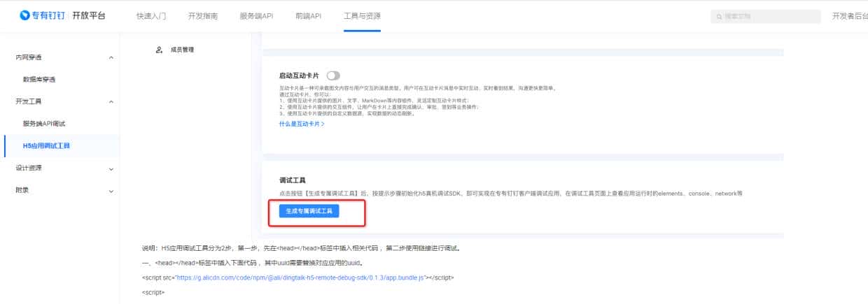Viewport: 868px width, 304px height.
Task: Click the 调试工具 heading
Action: click(292, 180)
